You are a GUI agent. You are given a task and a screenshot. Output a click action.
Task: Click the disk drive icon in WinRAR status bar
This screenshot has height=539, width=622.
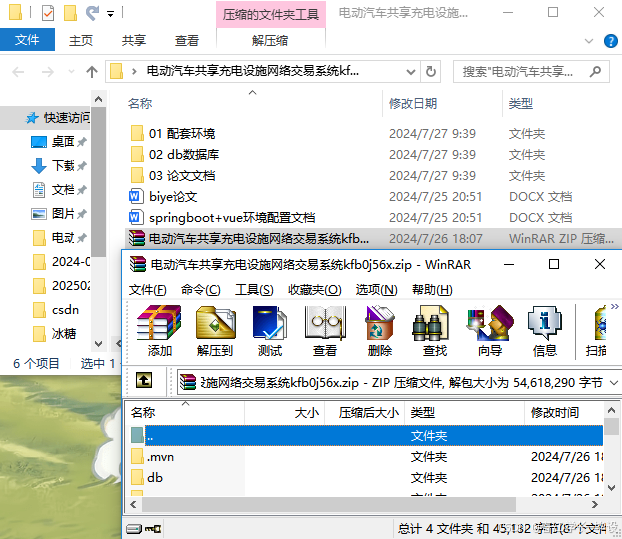tap(134, 529)
